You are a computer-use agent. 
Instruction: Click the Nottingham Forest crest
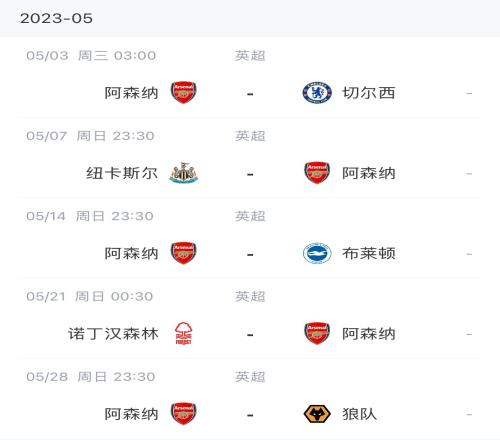tap(183, 333)
